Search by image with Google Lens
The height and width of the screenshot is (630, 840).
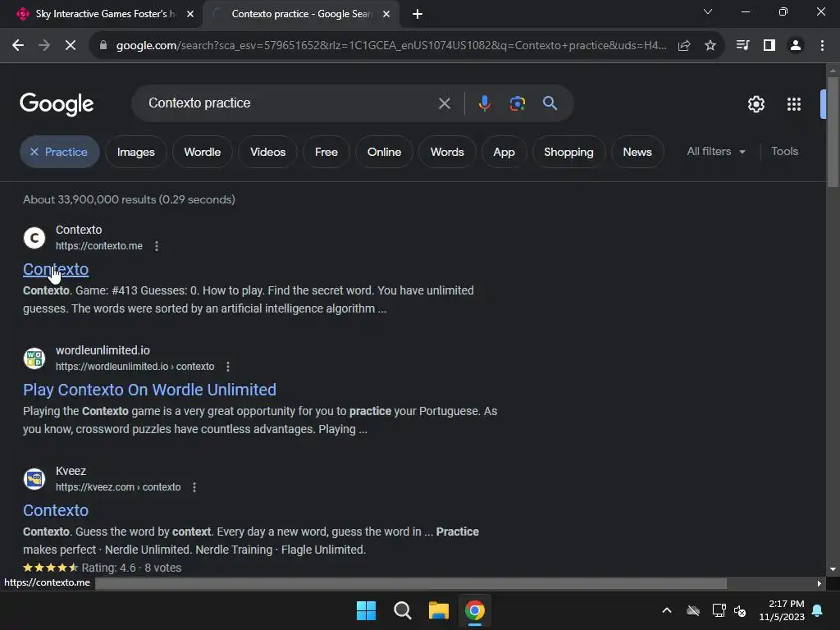[517, 103]
